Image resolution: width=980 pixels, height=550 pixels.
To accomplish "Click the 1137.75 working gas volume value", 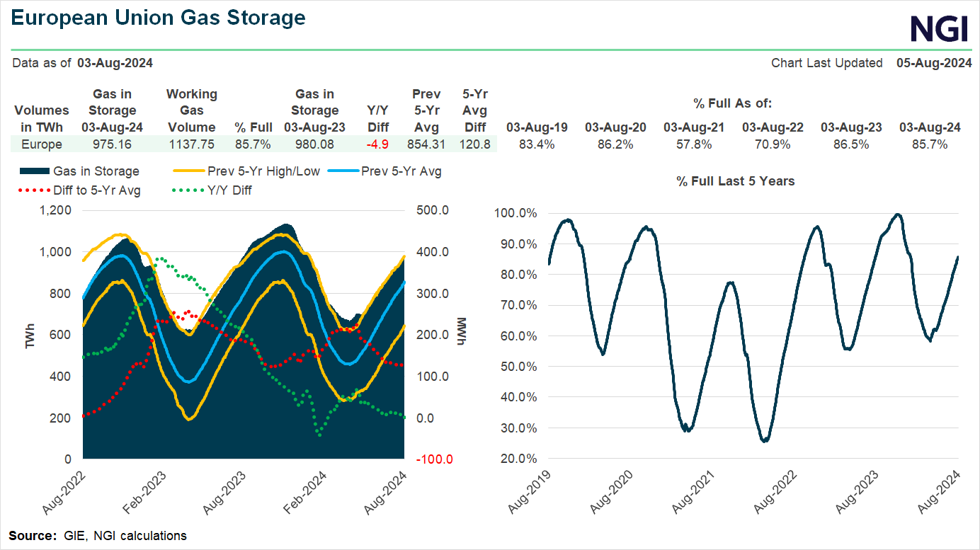I will (x=191, y=144).
